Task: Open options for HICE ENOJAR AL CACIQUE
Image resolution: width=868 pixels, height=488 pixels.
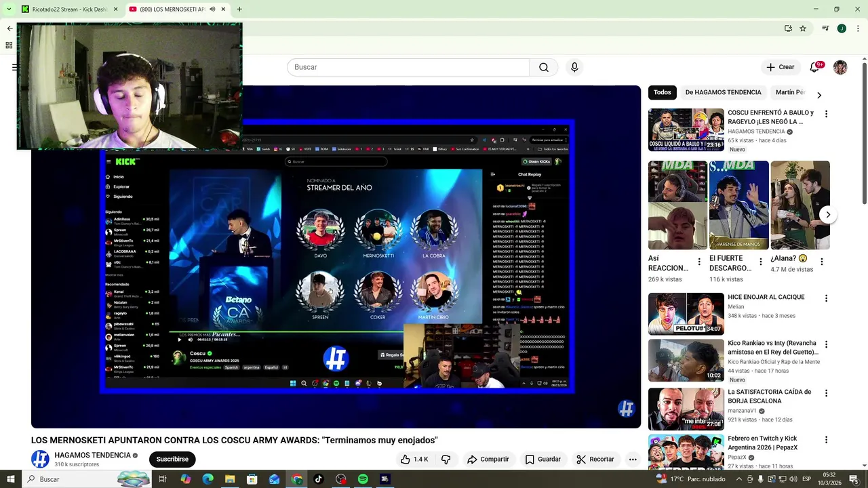Action: [826, 298]
